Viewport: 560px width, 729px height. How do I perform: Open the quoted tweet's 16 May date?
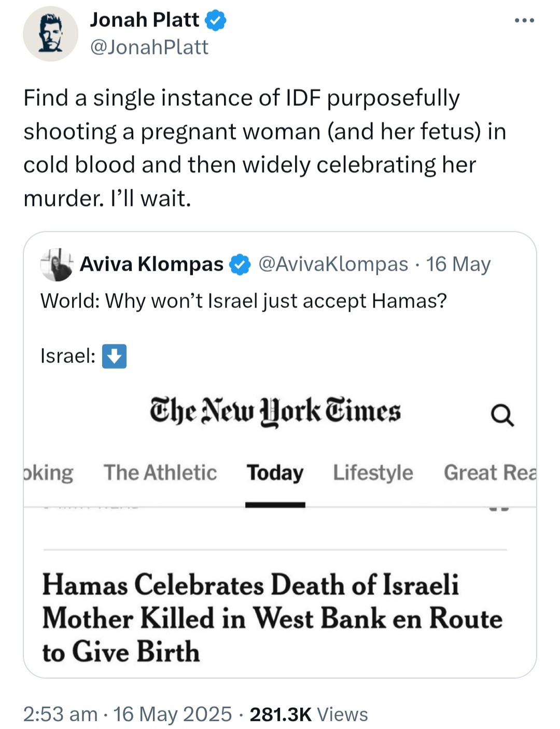click(x=458, y=264)
